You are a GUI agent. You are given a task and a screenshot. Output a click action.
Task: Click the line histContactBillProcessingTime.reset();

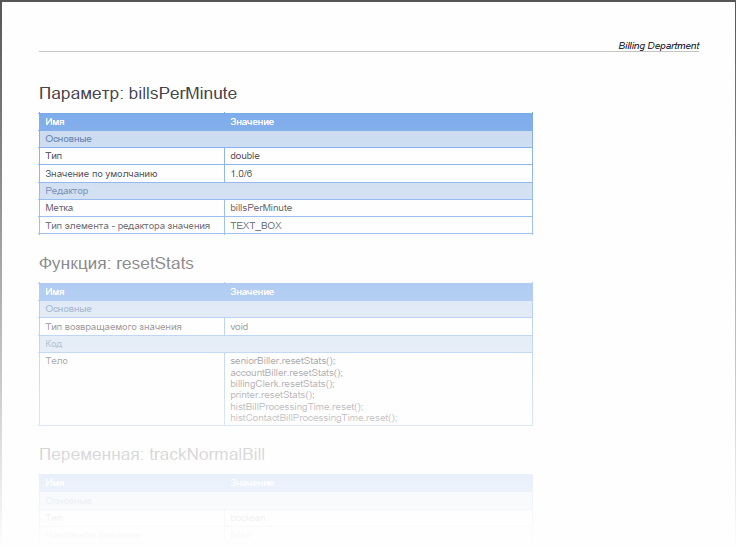(x=314, y=418)
